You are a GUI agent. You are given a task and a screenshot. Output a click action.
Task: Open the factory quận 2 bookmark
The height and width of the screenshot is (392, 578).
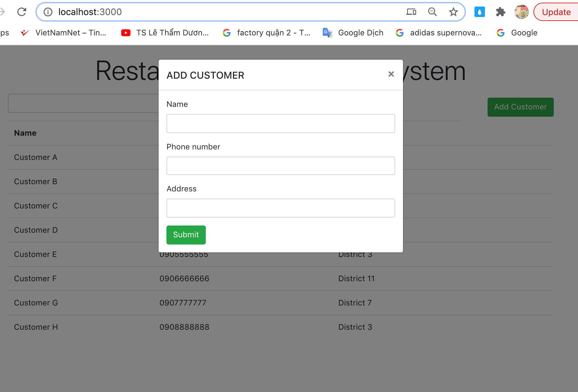tap(266, 33)
